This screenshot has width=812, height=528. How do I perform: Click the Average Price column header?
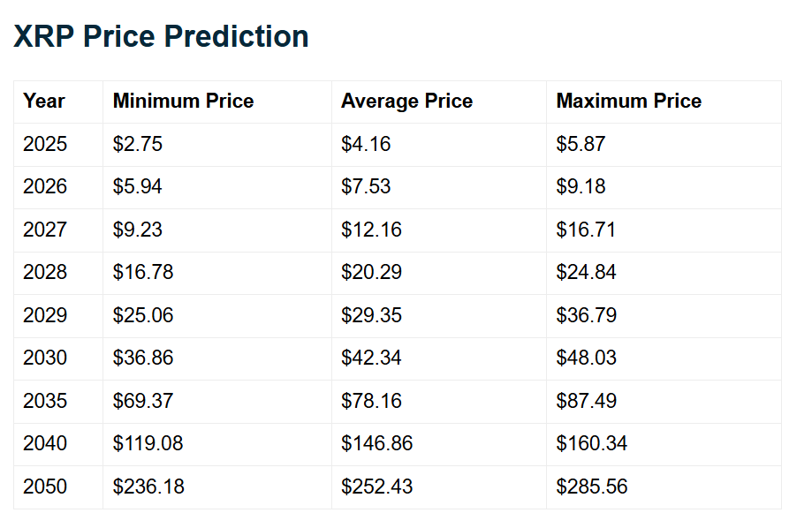[406, 102]
